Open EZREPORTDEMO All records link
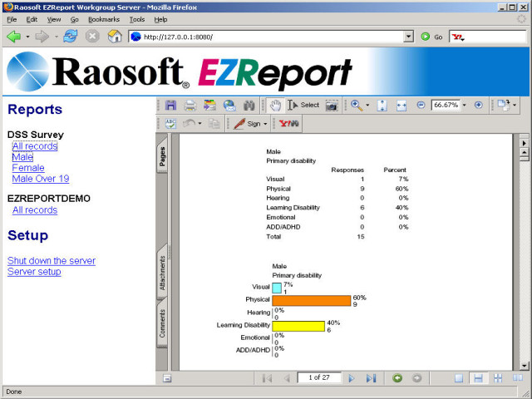Image resolution: width=532 pixels, height=399 pixels. pos(35,210)
